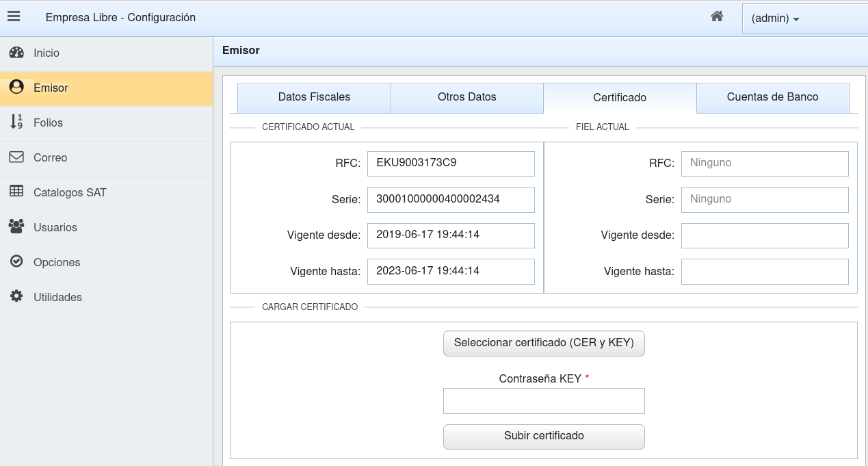Open Utilidades in the sidebar
Viewport: 868px width, 466px height.
tap(106, 298)
